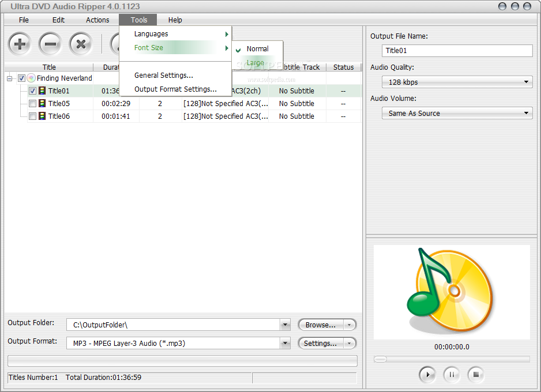Open the Font Size submenu

point(175,48)
